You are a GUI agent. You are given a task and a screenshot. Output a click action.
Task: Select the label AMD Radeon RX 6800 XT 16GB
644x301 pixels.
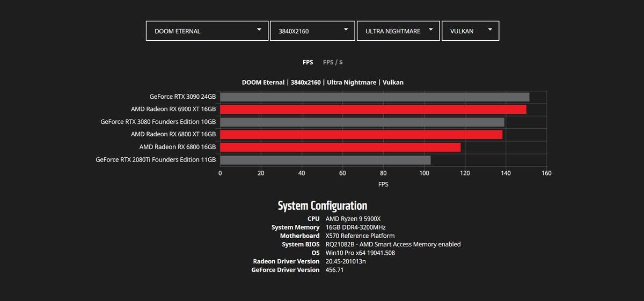tap(173, 135)
